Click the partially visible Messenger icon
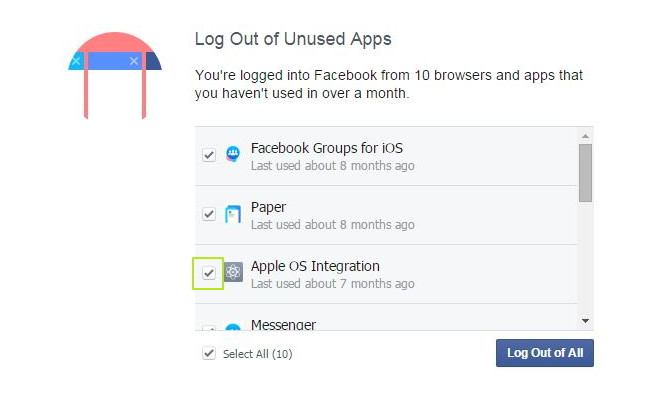The image size is (657, 402). (x=233, y=328)
